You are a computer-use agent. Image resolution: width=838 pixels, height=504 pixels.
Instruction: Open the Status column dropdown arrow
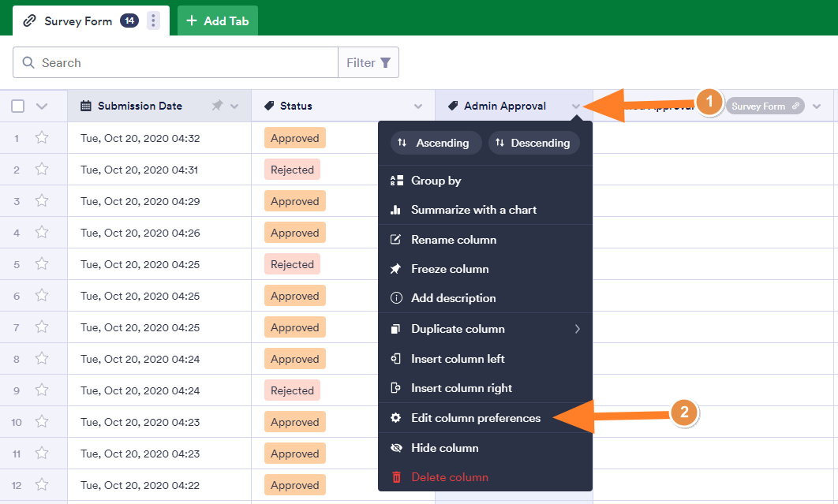pos(418,106)
